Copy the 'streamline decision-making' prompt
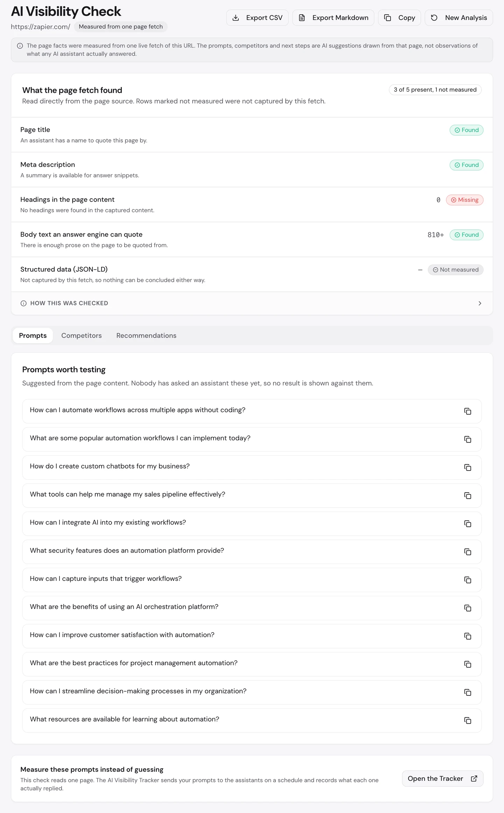 [468, 692]
